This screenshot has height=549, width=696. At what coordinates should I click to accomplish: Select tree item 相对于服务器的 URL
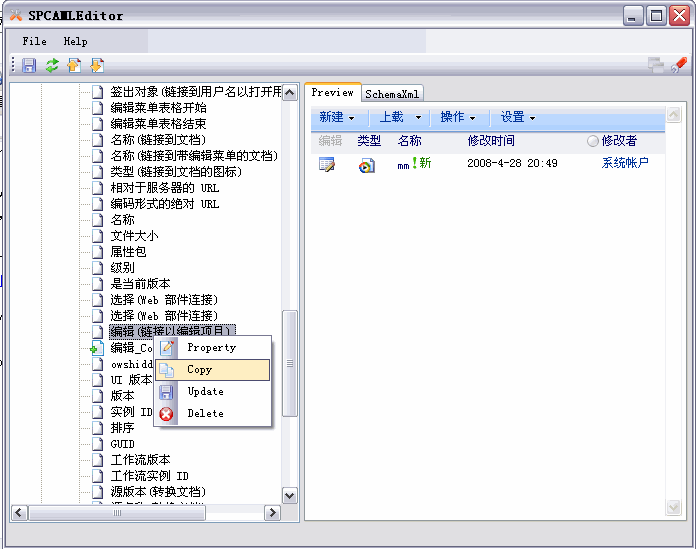(x=165, y=188)
